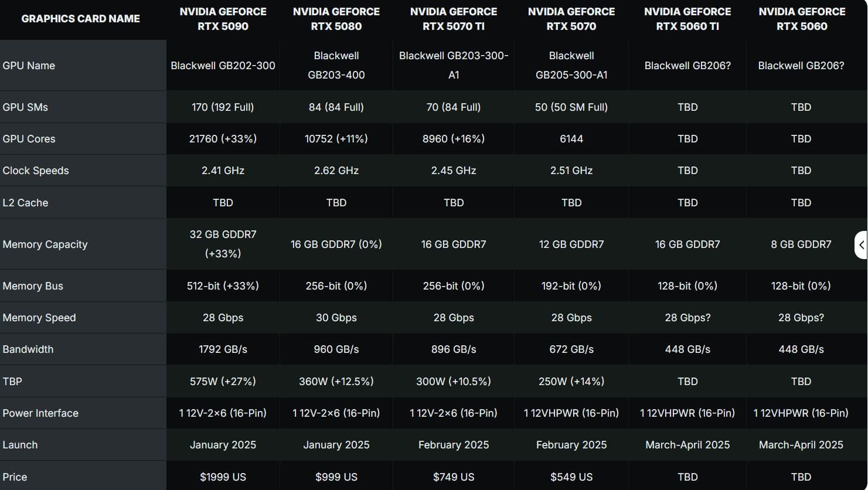Click the Blackwell GB203-400 cell
The image size is (868, 490).
(336, 65)
